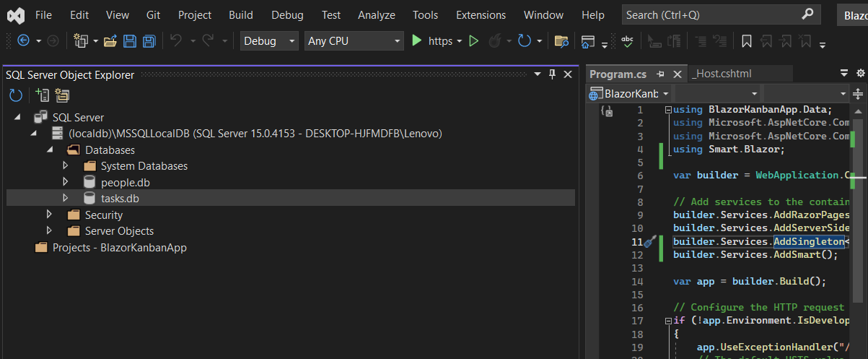Expand the System Databases folder
The height and width of the screenshot is (359, 868).
click(66, 166)
